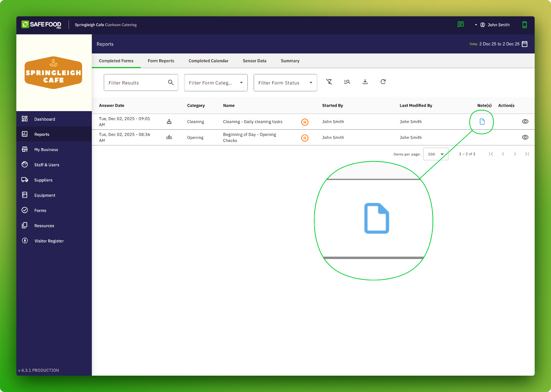551x392 pixels.
Task: Open the items per page 200 dropdown
Action: (435, 154)
